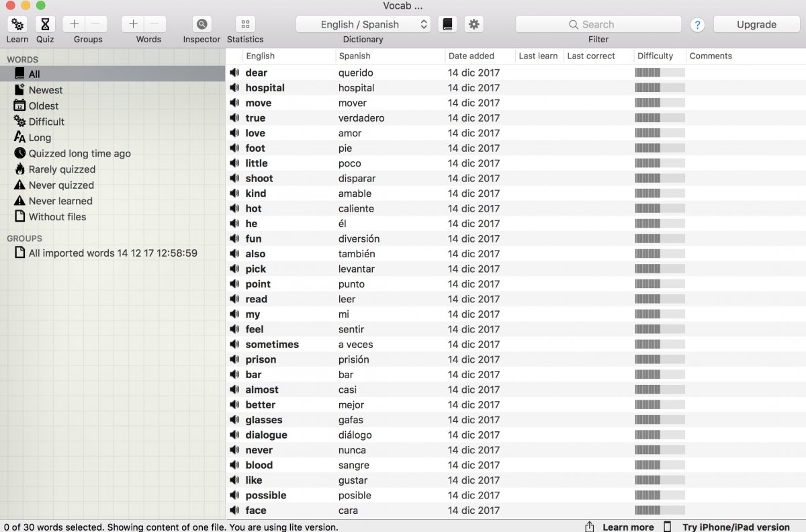This screenshot has height=532, width=806.
Task: Open the English / Spanish dictionary dropdown
Action: (363, 24)
